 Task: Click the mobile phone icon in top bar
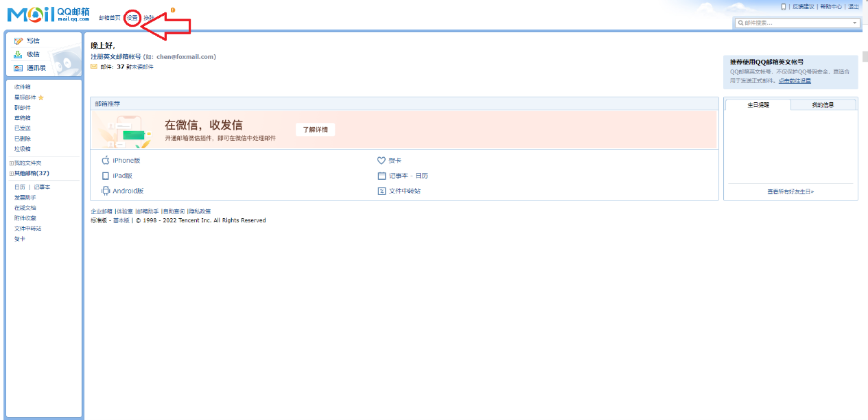[784, 6]
